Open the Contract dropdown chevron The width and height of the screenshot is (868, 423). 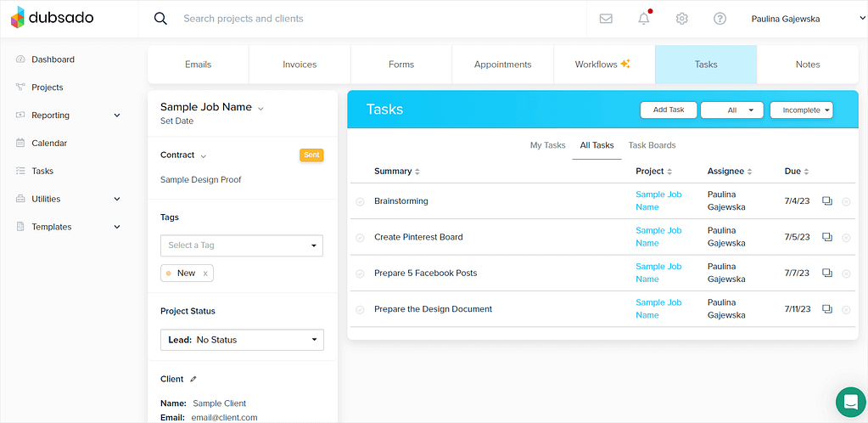[203, 156]
